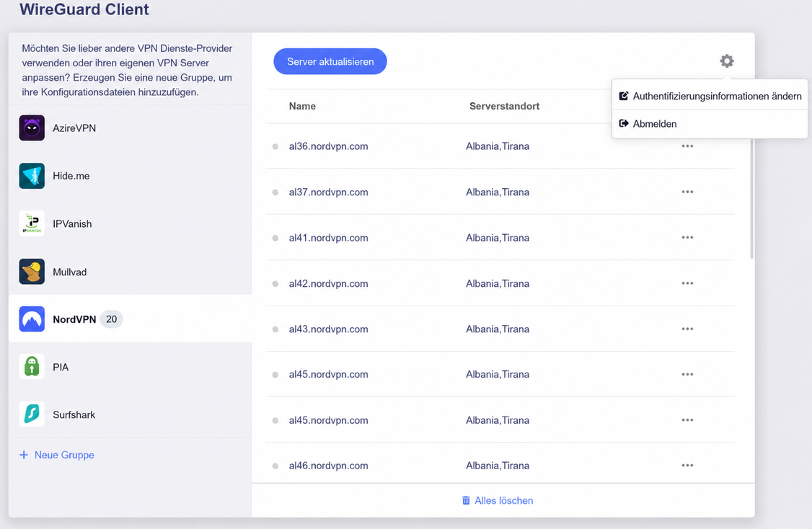The height and width of the screenshot is (529, 812).
Task: Click the status dot for al46.nordvpn.com
Action: (x=275, y=466)
